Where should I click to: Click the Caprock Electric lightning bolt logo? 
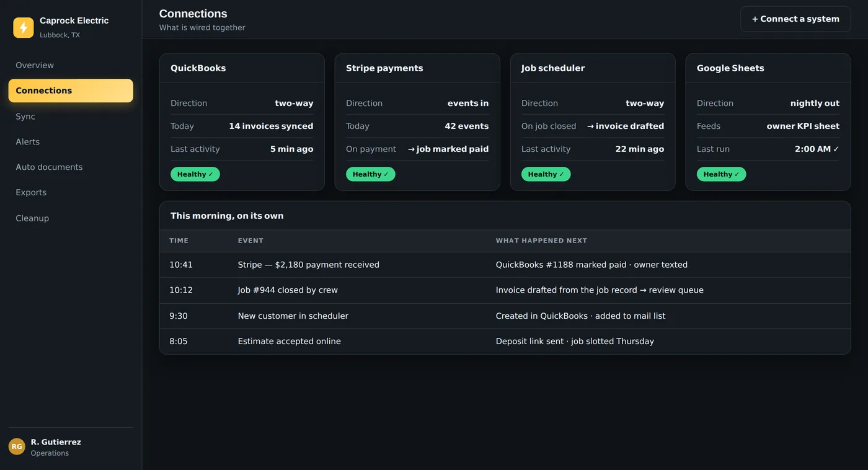click(24, 27)
